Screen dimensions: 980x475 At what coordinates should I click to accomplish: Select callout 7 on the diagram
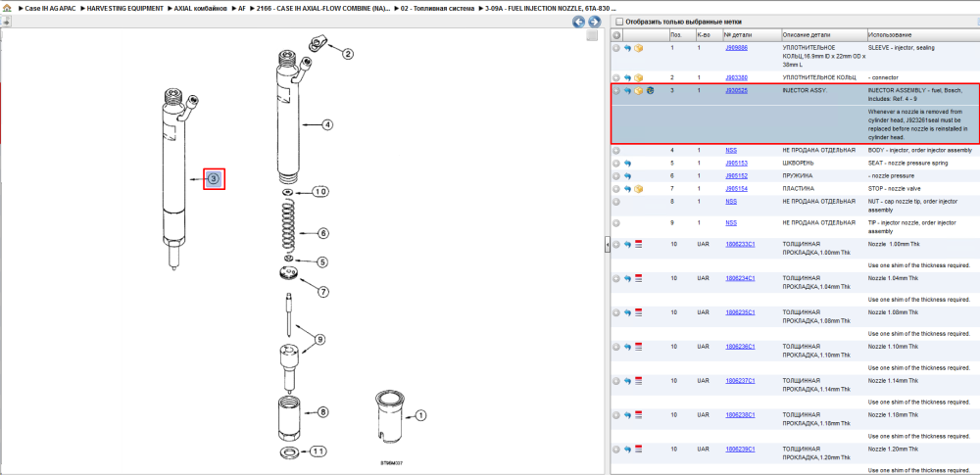pos(322,291)
